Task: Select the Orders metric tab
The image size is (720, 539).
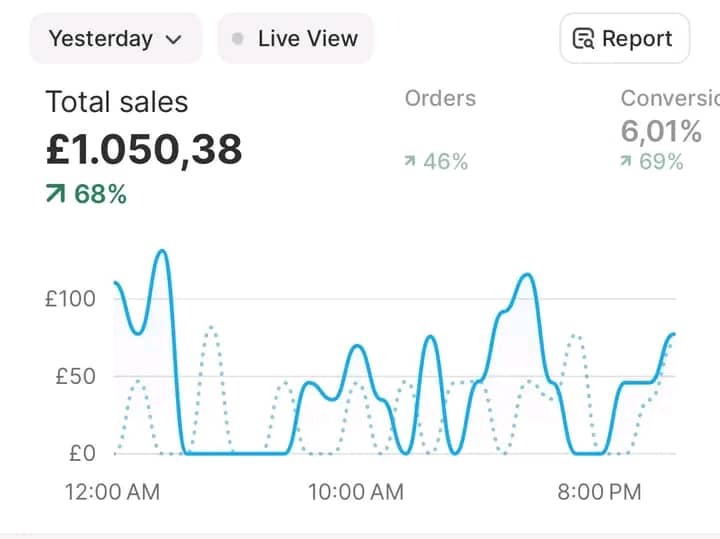Action: [440, 98]
